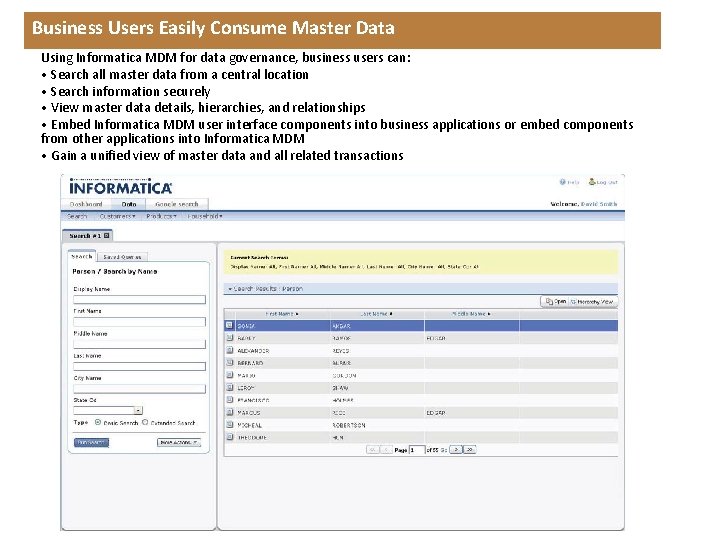
Task: Select the ROBERTSON last name cell
Action: pyautogui.click(x=349, y=426)
